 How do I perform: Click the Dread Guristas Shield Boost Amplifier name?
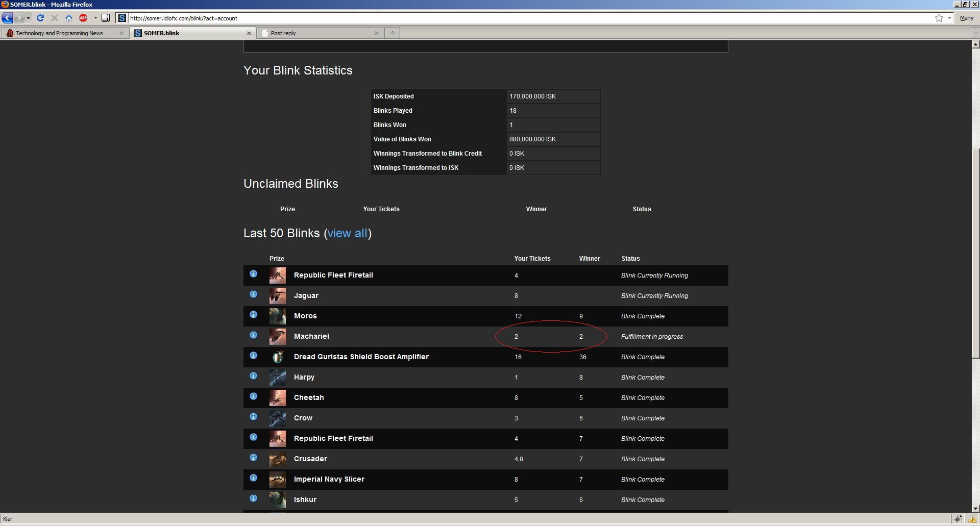pyautogui.click(x=361, y=357)
